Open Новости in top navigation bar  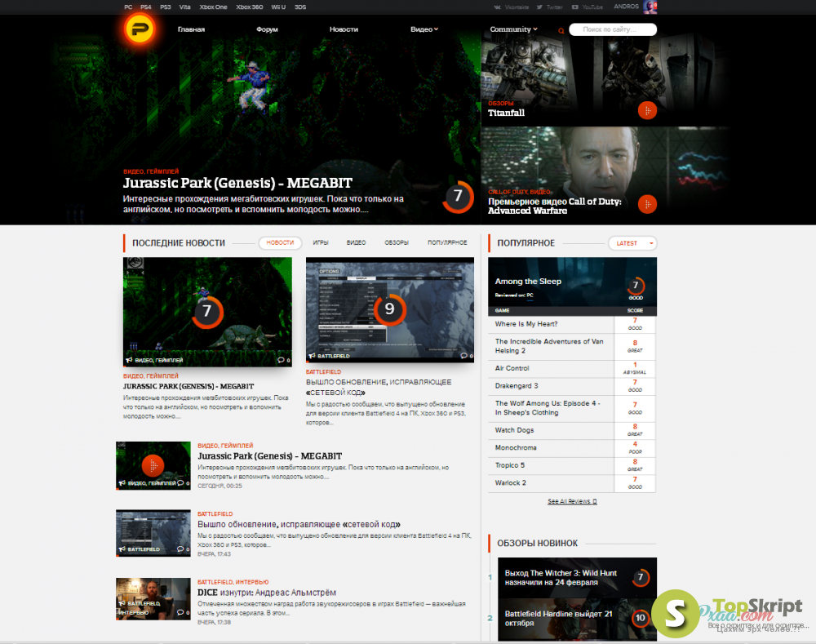click(344, 29)
